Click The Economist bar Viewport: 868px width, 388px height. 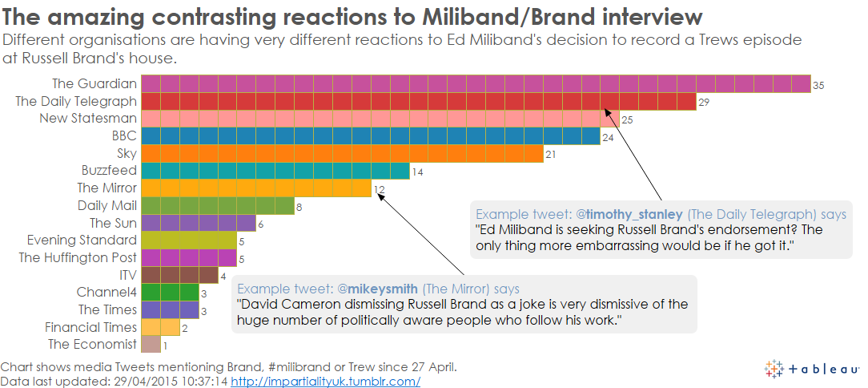[x=150, y=345]
